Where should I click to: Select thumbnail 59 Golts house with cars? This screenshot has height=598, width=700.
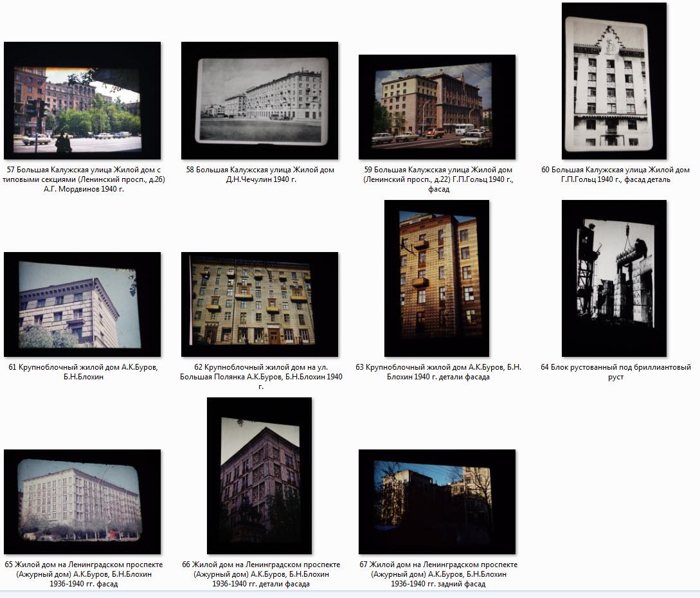(437, 107)
